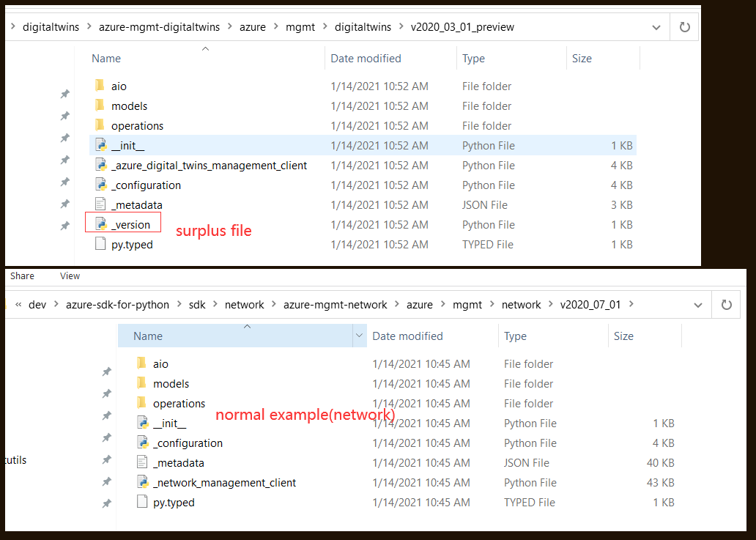The image size is (756, 540).
Task: Sort by Date modified in network window
Action: point(407,336)
